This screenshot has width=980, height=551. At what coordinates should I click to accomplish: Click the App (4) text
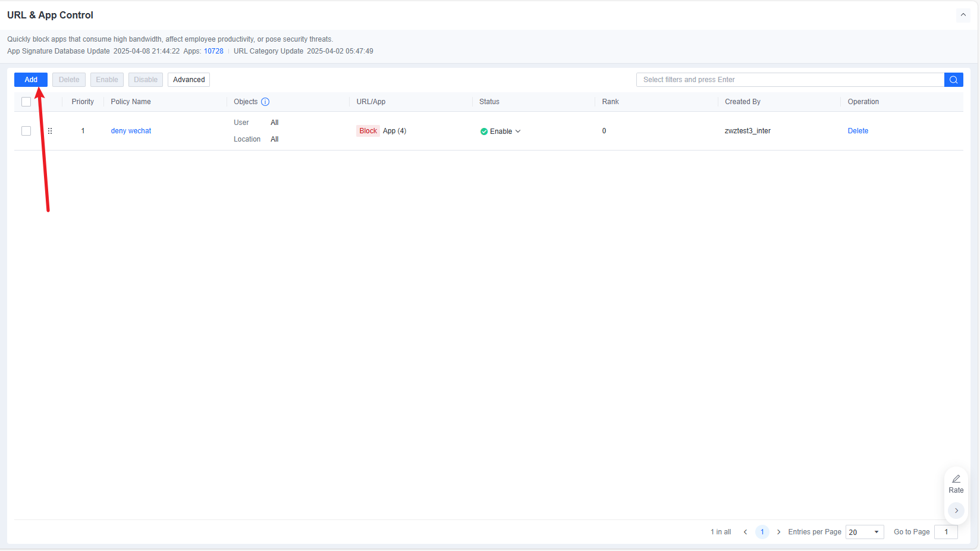click(x=395, y=131)
